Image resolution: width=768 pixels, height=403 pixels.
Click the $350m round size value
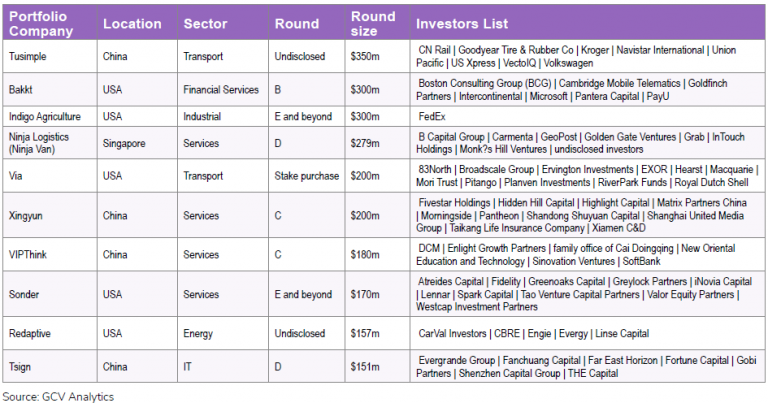click(365, 57)
